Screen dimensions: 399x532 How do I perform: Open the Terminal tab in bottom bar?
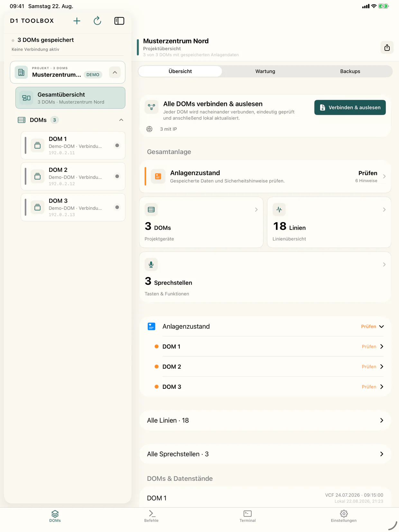247,516
